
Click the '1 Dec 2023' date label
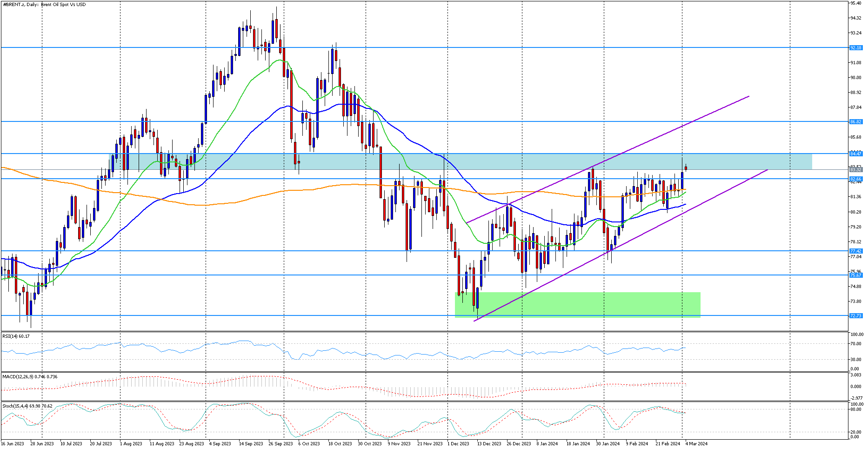[x=459, y=444]
